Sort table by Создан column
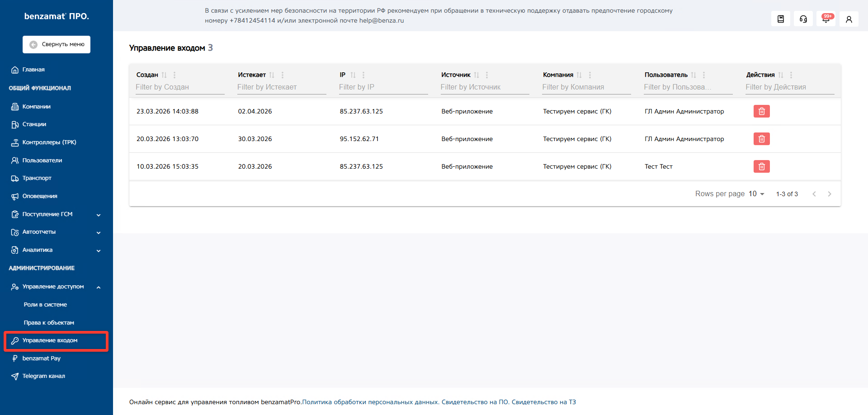Viewport: 868px width, 415px height. 164,75
